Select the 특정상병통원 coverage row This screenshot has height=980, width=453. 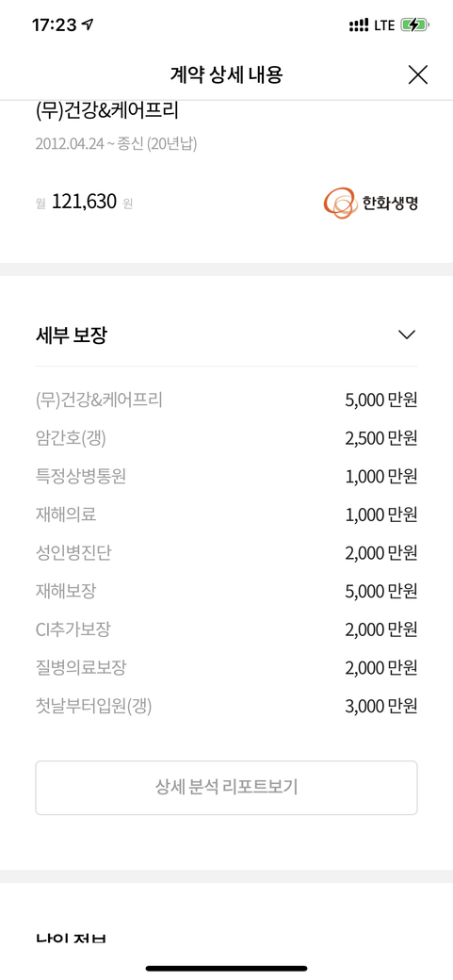coord(226,477)
